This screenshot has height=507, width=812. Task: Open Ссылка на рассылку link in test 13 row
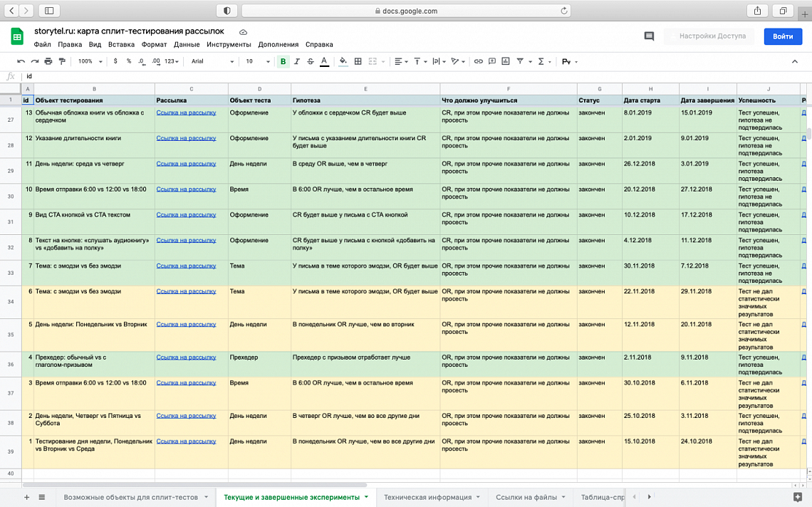[x=186, y=113]
